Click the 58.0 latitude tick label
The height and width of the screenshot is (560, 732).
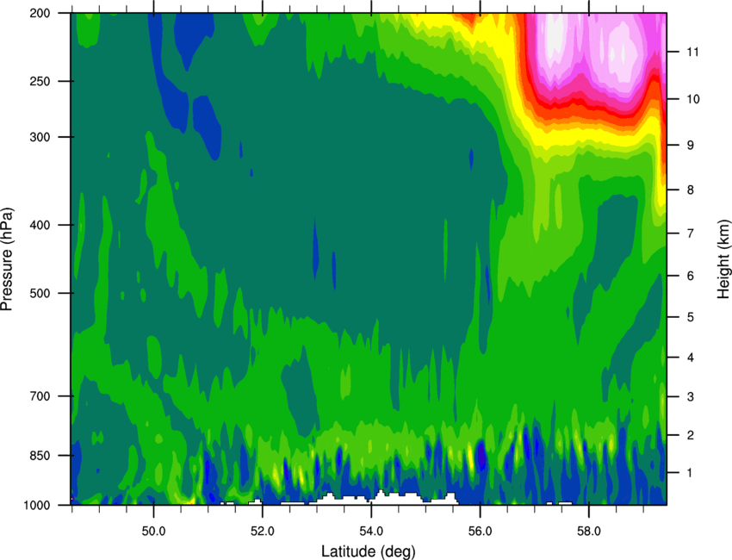[589, 532]
